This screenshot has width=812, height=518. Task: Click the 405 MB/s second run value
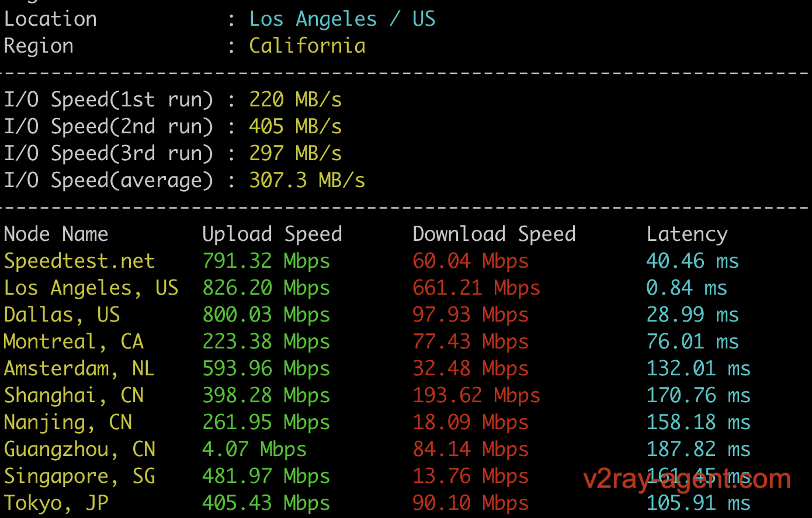pyautogui.click(x=296, y=126)
